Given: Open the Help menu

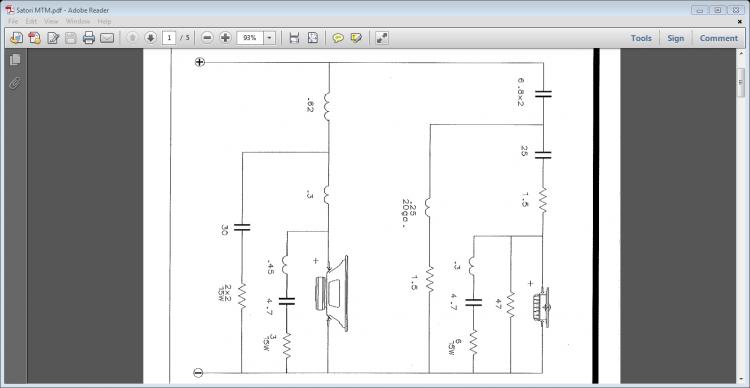Looking at the screenshot, I should pos(104,22).
